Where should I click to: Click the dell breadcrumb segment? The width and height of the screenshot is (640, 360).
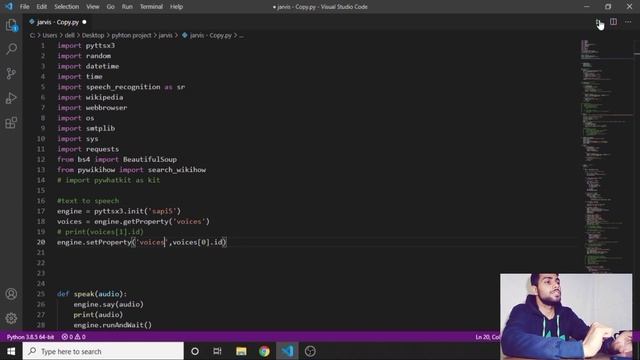69,36
